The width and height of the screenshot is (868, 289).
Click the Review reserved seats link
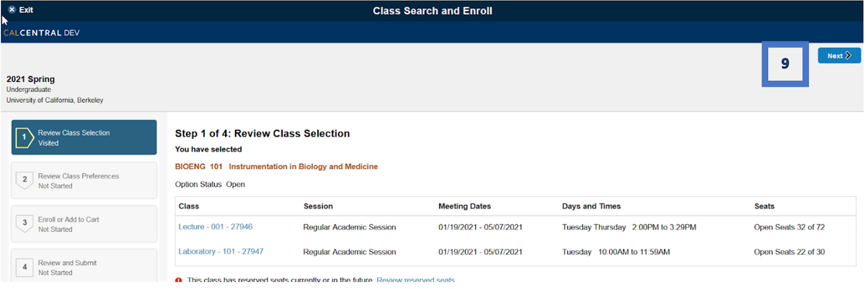pos(416,280)
